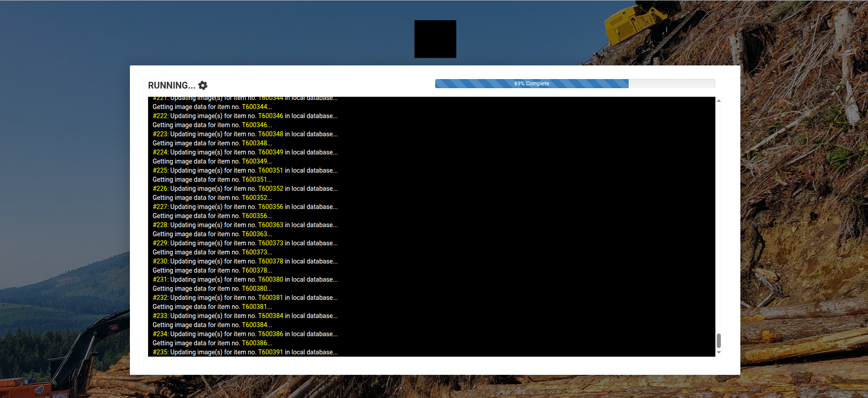The width and height of the screenshot is (868, 398).
Task: Click 'Getting image data for item no. T600363' line
Action: [212, 234]
